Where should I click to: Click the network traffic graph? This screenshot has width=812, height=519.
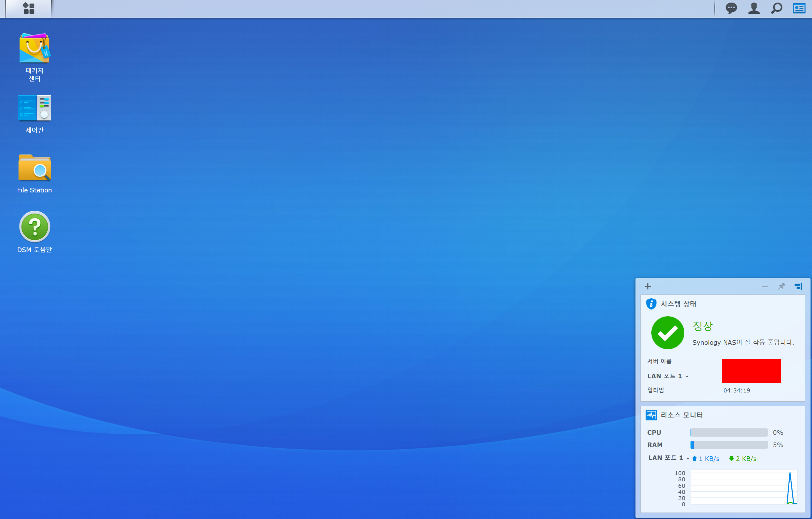[x=743, y=487]
